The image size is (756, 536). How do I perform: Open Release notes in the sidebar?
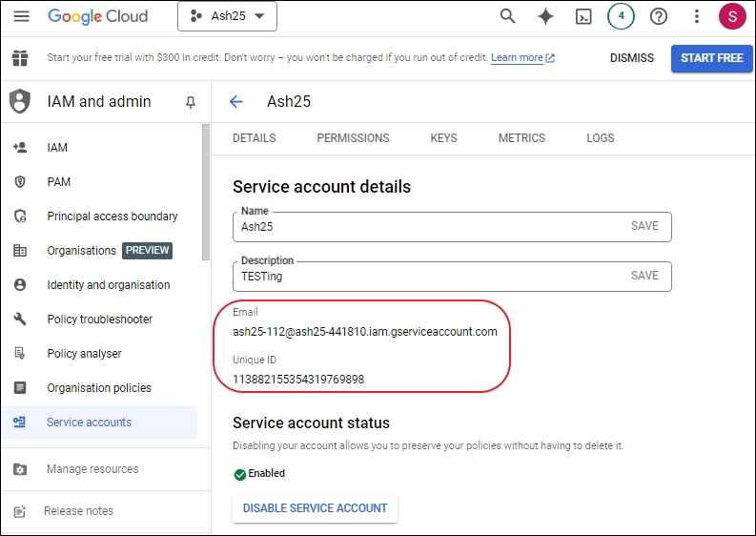(x=78, y=511)
